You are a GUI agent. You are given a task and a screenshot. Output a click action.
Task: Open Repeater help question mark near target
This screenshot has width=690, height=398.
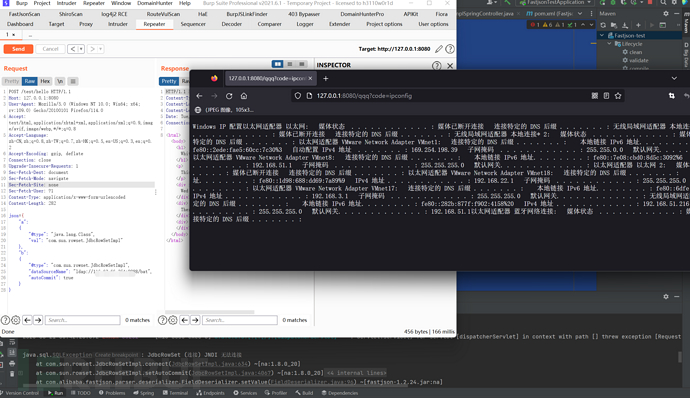(x=450, y=49)
